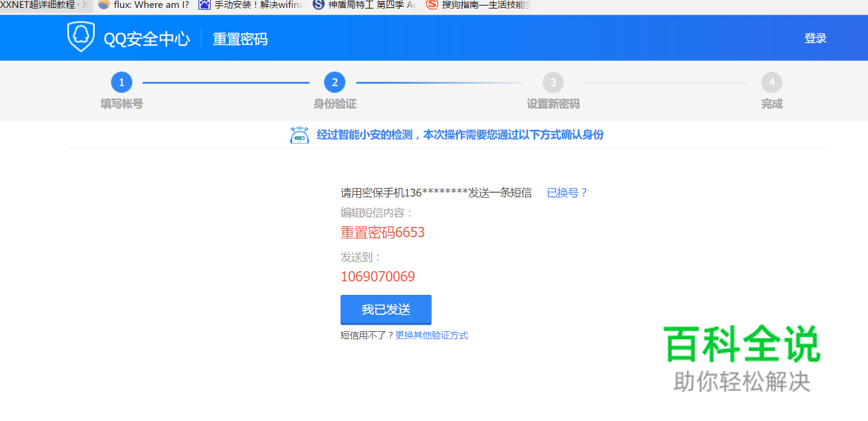Switch to the 'flux: Where am I?' tab

tap(144, 5)
